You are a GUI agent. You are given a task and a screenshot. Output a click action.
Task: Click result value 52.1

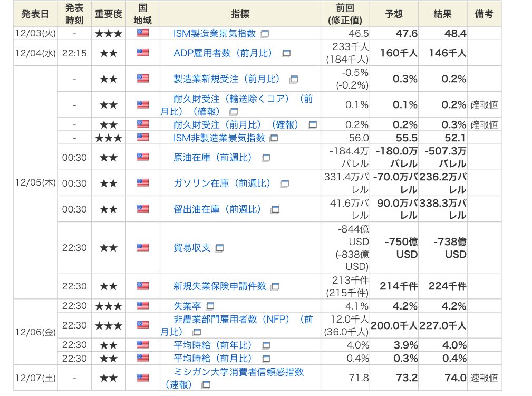(456, 138)
